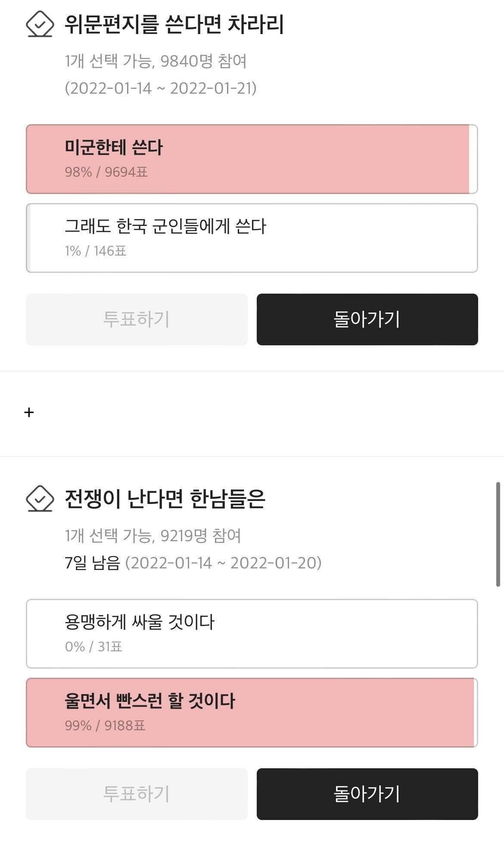
Task: Click the poll icon beside 위문편지를 쓴다면 차라리
Action: pyautogui.click(x=40, y=24)
